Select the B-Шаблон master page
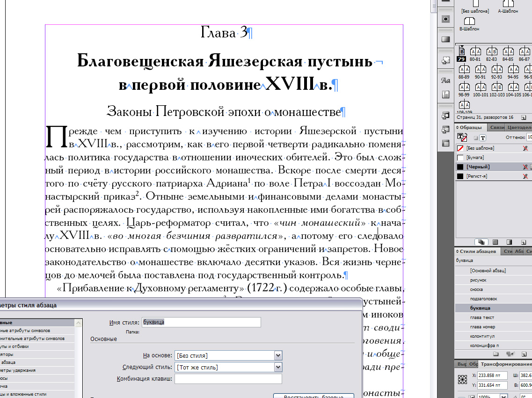The image size is (532, 398). (469, 21)
